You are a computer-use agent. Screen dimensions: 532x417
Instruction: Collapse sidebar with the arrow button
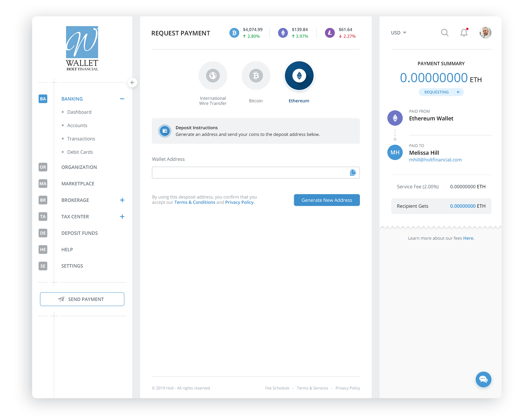click(x=132, y=83)
